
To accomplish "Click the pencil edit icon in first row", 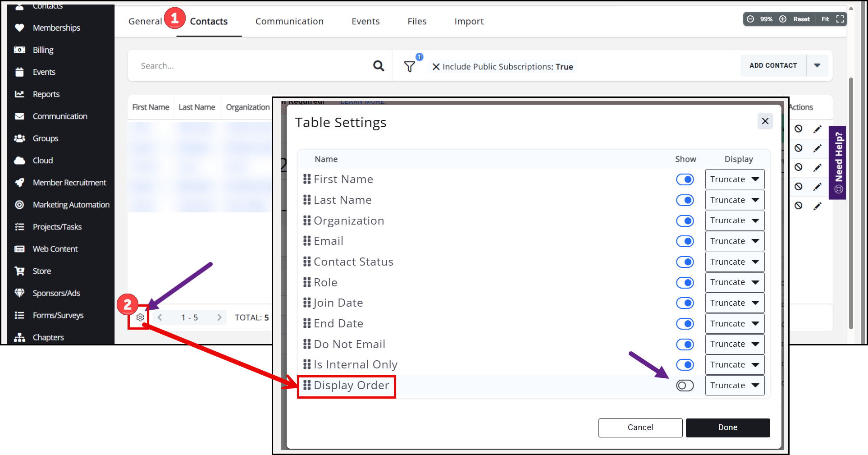I will [817, 129].
